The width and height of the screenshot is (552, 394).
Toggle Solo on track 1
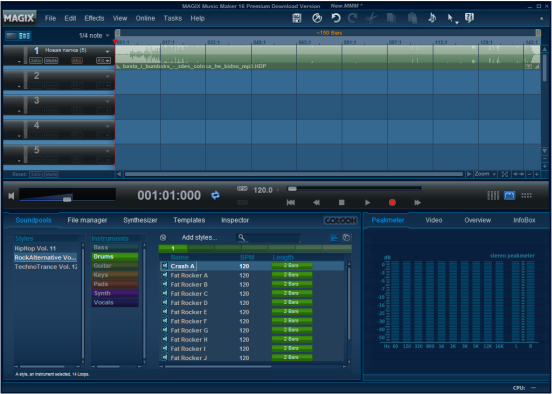pos(36,61)
